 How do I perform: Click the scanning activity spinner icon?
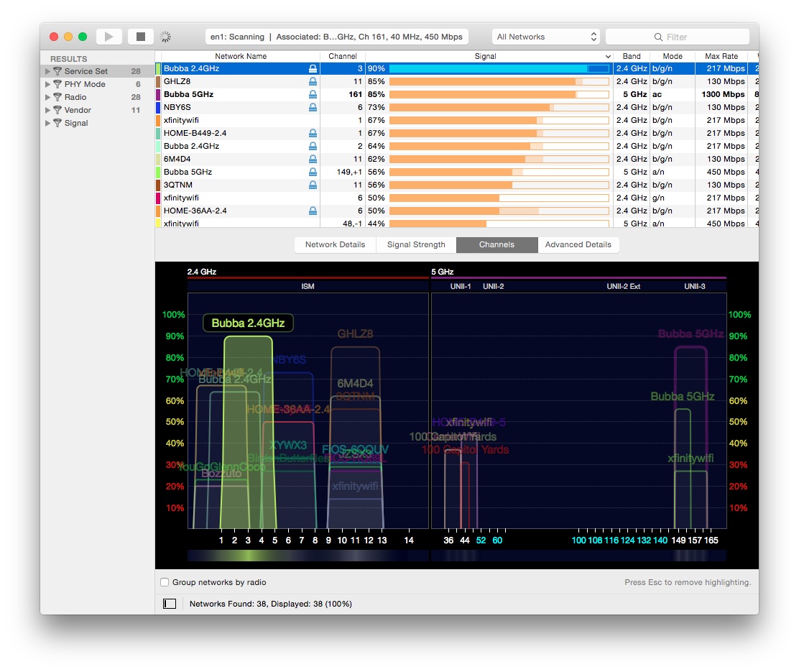pyautogui.click(x=165, y=37)
